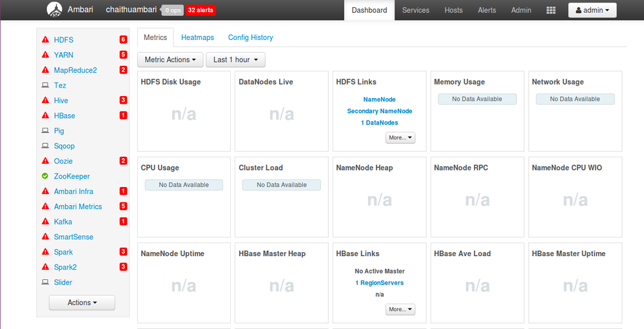Click the Tez client laptop icon
This screenshot has height=329, width=644.
(45, 85)
